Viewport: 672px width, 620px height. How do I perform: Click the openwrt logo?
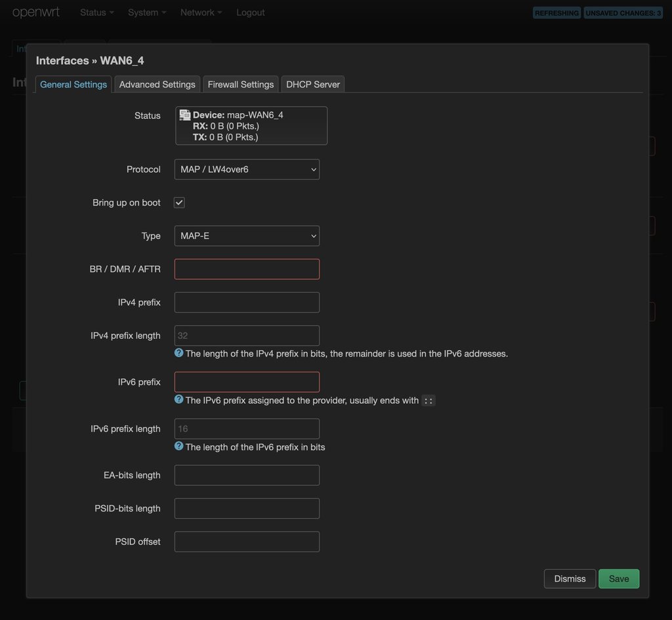(x=36, y=12)
